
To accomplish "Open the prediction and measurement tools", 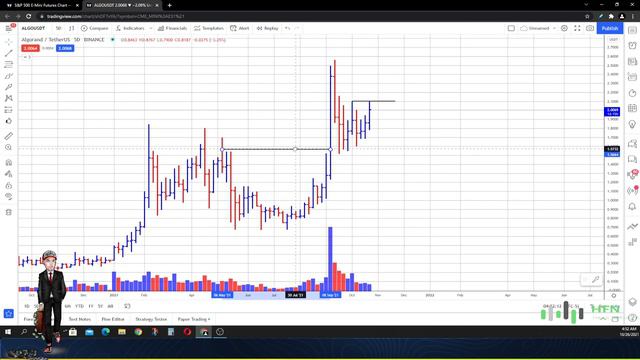I will [x=9, y=110].
